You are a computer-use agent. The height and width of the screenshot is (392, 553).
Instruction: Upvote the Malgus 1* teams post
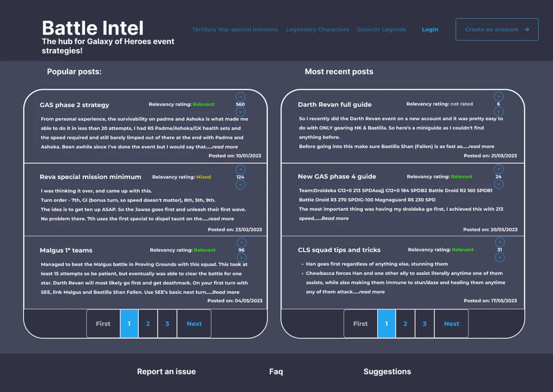[241, 242]
